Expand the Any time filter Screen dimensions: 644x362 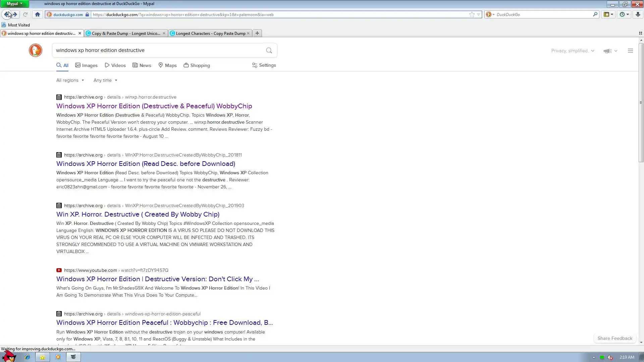tap(105, 80)
